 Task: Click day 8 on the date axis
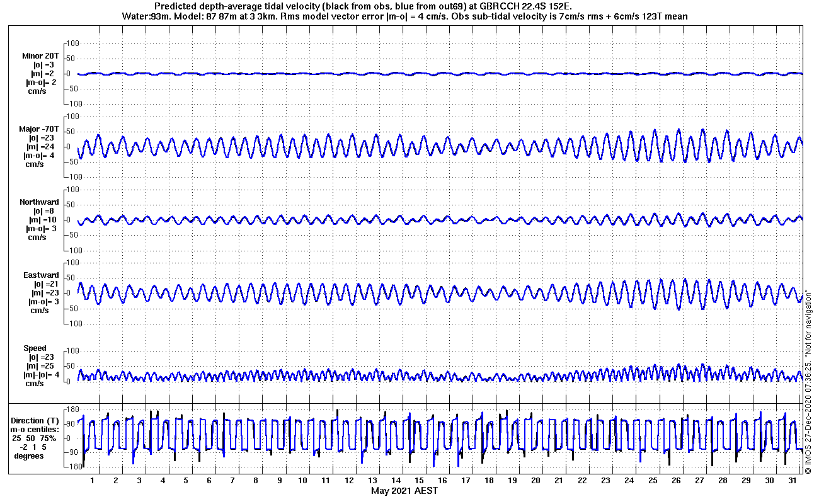tap(256, 481)
